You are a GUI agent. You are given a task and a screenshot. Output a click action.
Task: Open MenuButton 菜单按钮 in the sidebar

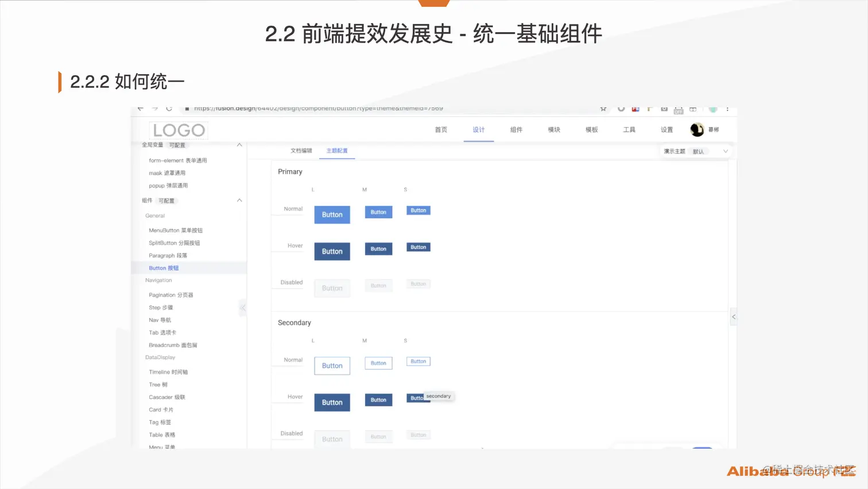(x=176, y=230)
